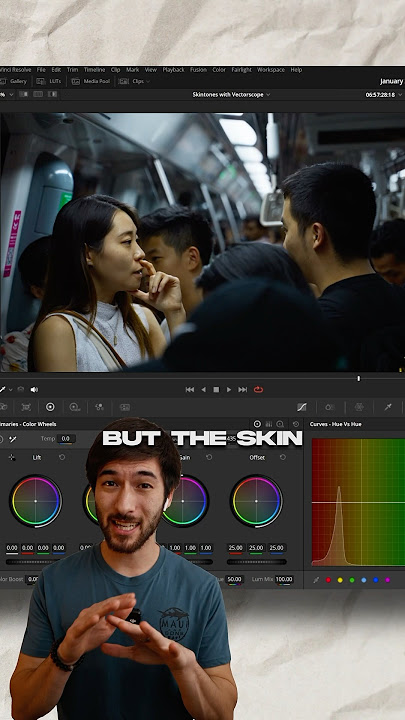Image resolution: width=405 pixels, height=720 pixels.
Task: Jump to the first frame
Action: click(190, 389)
